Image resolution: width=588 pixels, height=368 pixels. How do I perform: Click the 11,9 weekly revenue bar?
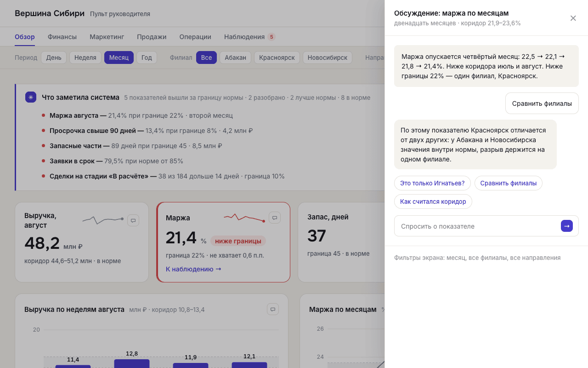[x=191, y=365]
